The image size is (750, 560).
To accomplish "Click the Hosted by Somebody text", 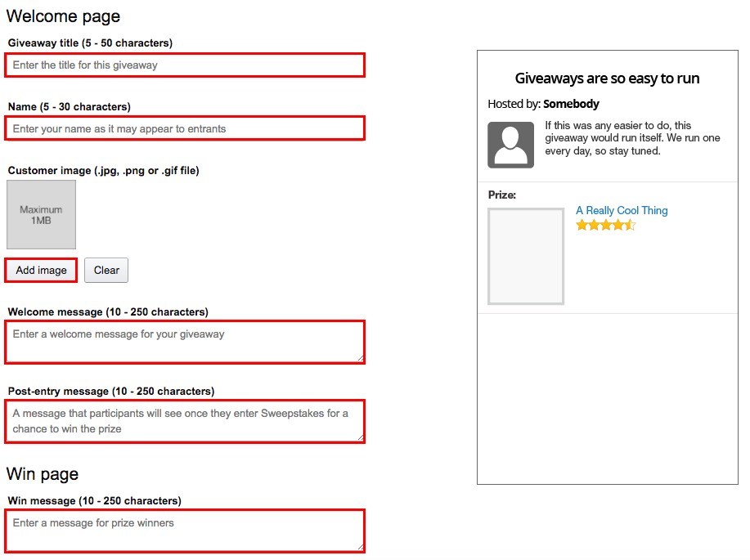I will (x=543, y=104).
